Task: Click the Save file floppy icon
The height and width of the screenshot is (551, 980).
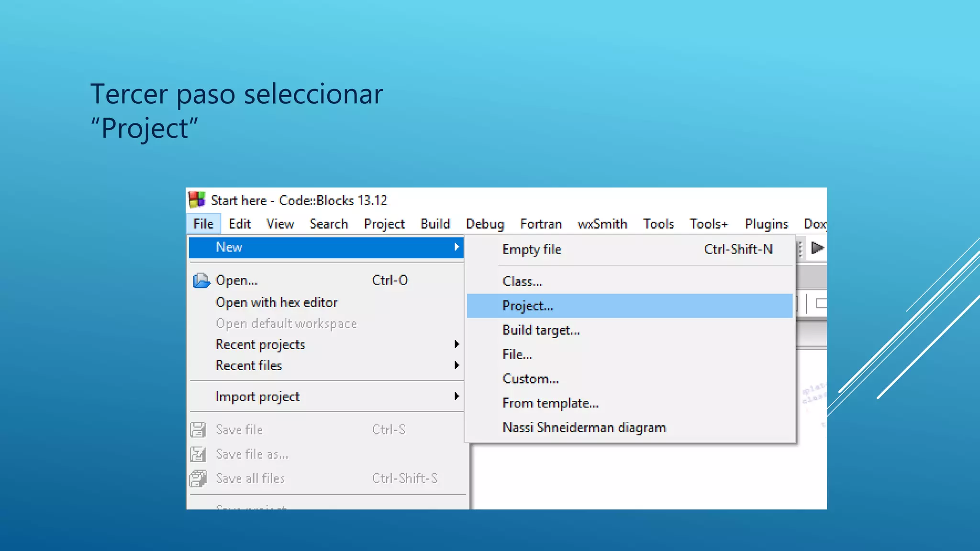Action: pos(198,430)
